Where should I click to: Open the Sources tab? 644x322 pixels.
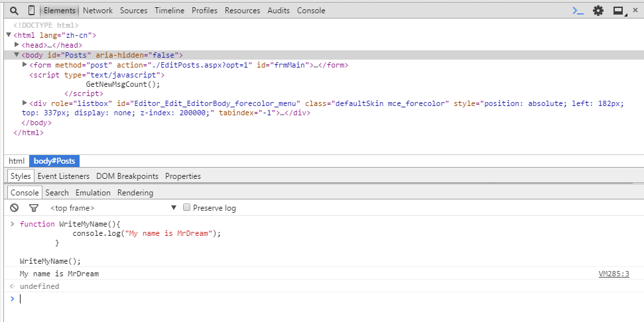click(133, 11)
